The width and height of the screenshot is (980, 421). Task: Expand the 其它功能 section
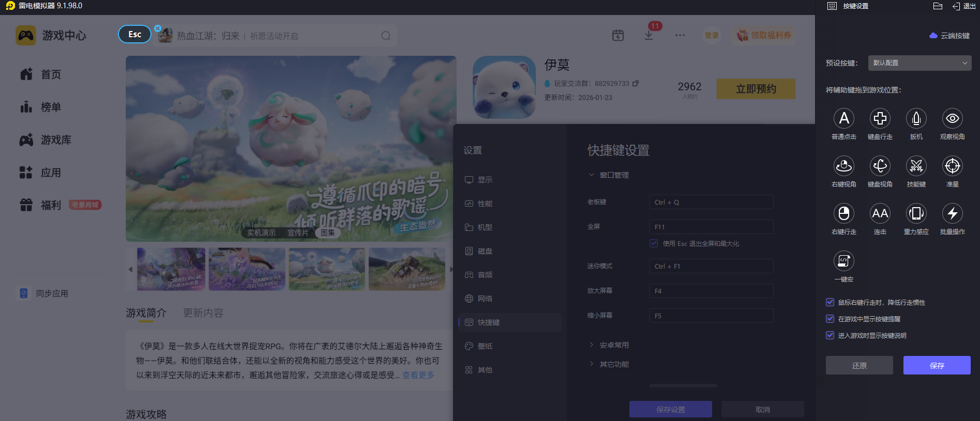(592, 364)
